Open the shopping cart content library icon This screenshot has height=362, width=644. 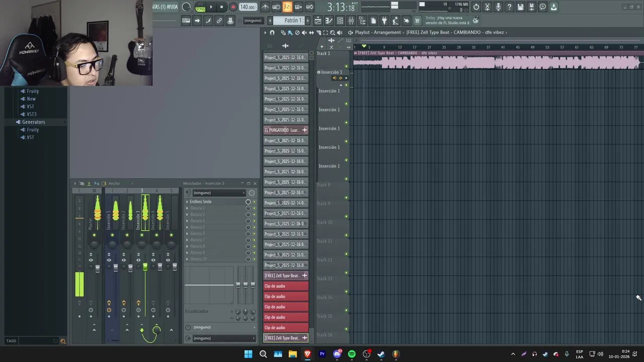point(417,21)
